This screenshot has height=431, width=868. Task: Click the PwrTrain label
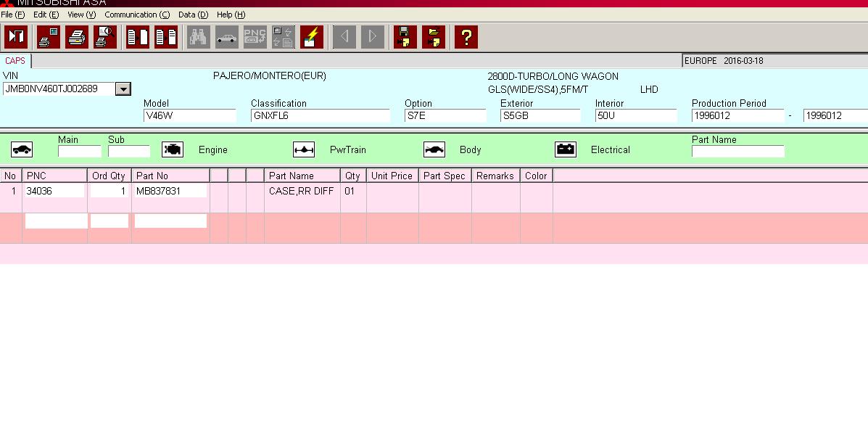click(347, 150)
